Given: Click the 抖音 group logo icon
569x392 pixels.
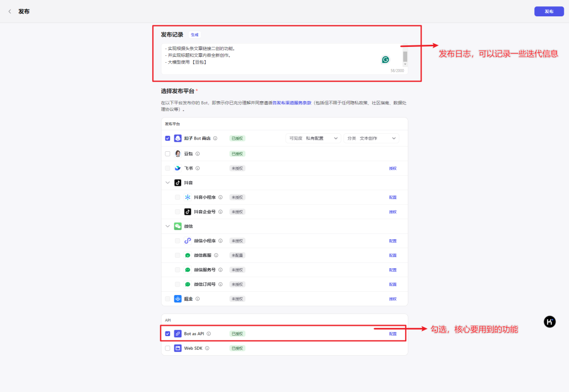Looking at the screenshot, I should coord(178,183).
